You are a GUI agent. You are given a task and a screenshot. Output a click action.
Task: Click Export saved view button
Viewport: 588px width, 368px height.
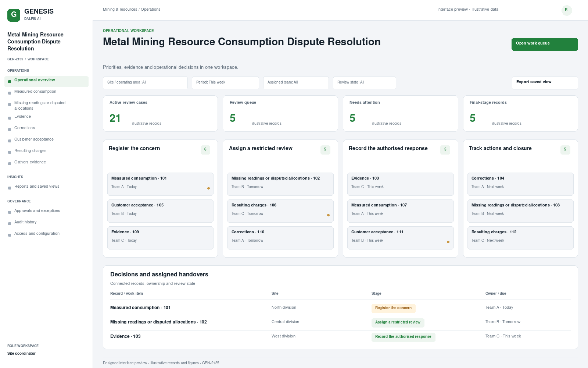click(x=545, y=83)
